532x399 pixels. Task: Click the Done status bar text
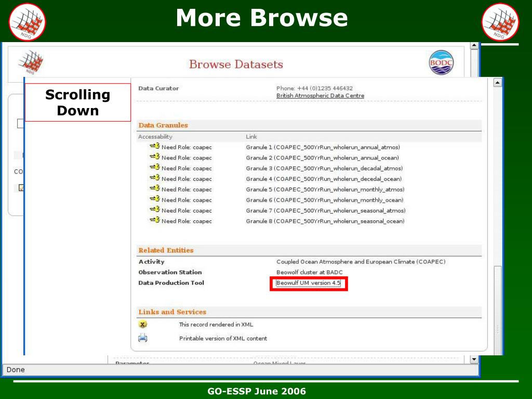16,369
